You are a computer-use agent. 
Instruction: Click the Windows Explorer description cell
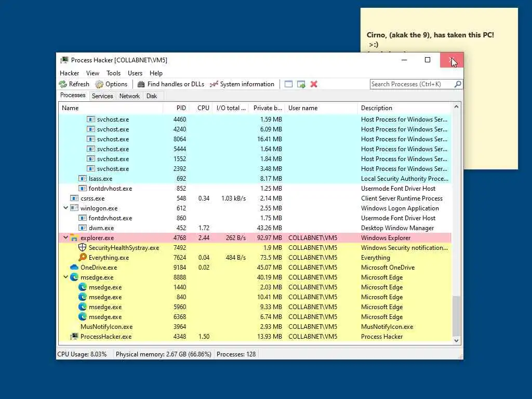point(386,238)
